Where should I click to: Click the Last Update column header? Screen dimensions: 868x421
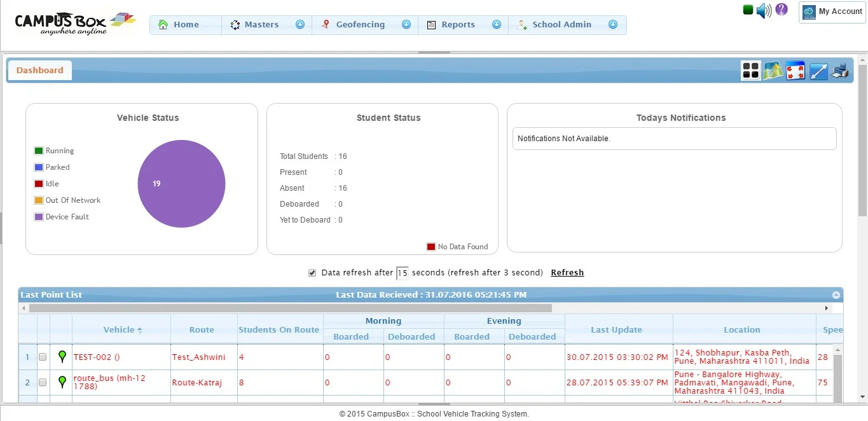[616, 330]
